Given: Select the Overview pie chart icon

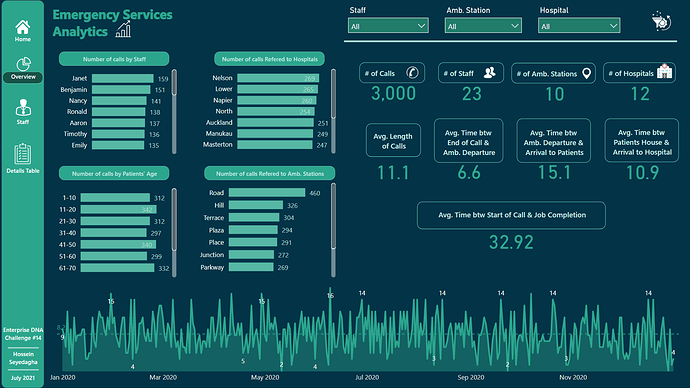Looking at the screenshot, I should pyautogui.click(x=23, y=64).
